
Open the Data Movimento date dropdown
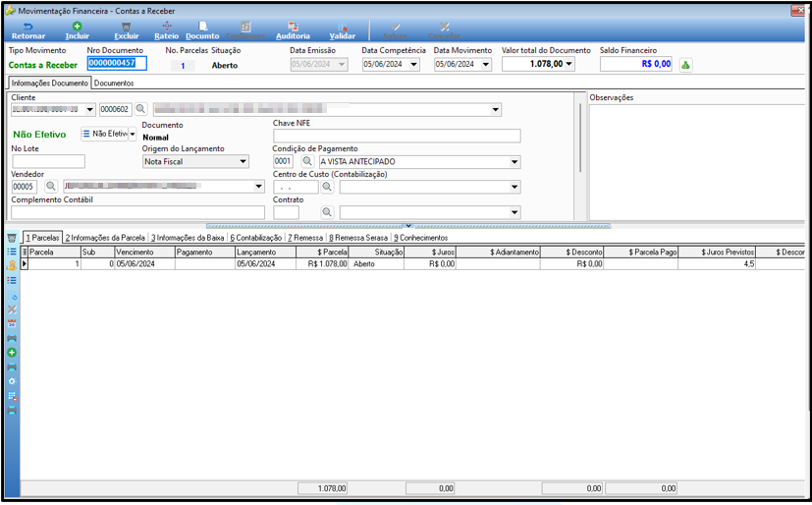point(486,64)
